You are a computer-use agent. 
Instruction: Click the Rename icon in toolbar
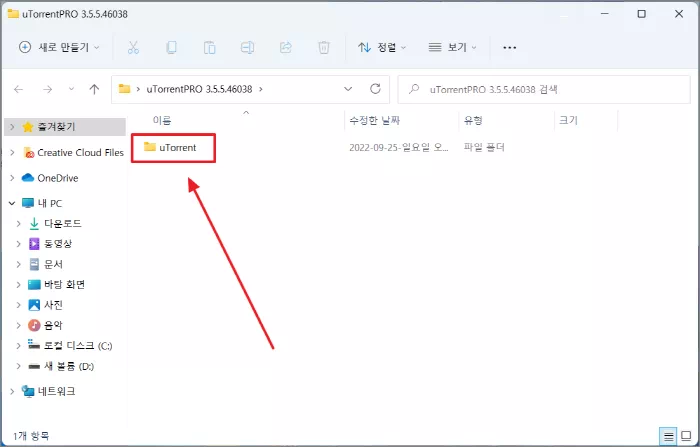tap(247, 47)
